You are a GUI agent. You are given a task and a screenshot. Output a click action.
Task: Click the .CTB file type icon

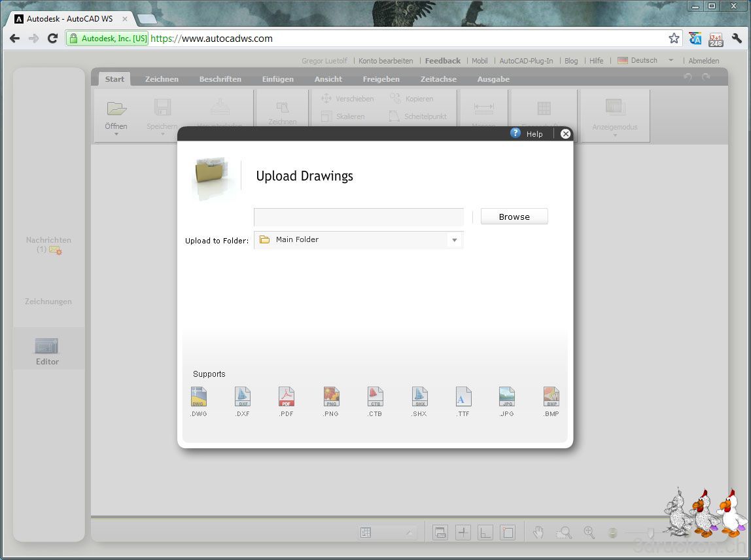(375, 396)
